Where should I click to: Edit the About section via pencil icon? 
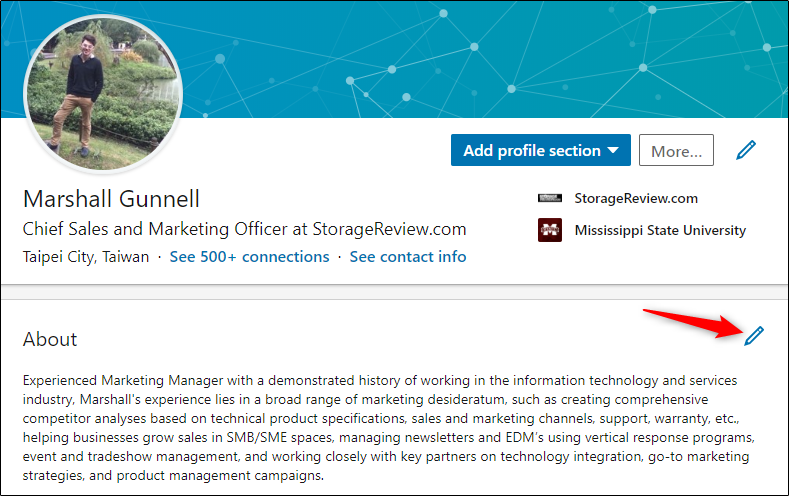754,336
